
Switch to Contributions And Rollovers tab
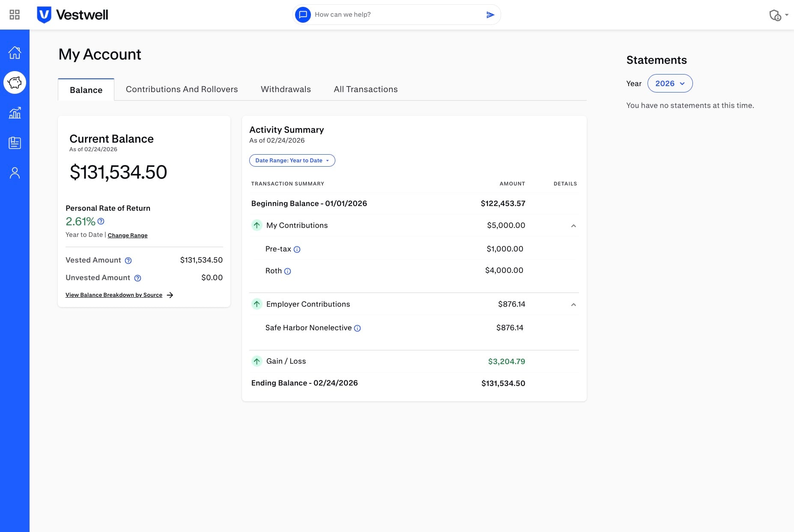[182, 90]
